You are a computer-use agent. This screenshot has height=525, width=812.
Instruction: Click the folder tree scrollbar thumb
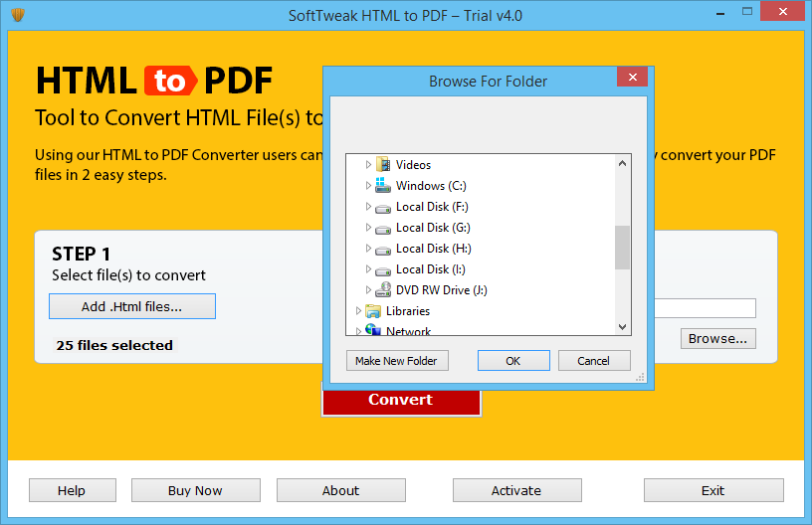click(x=623, y=248)
